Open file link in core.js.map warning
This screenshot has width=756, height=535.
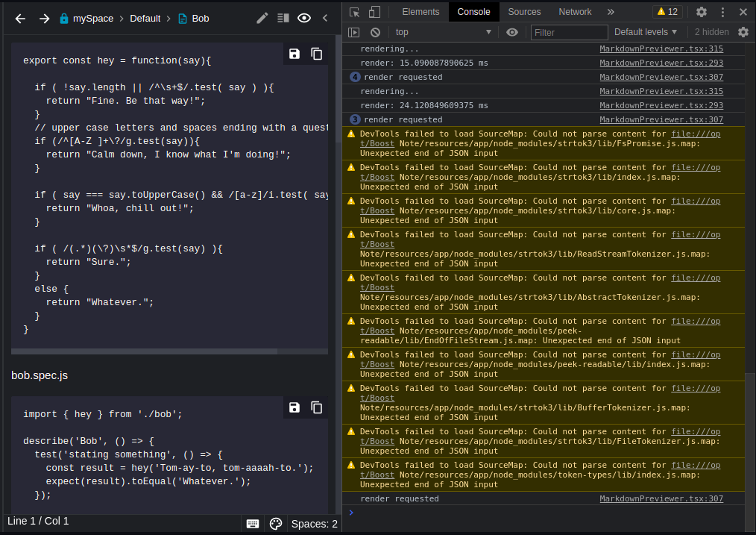(x=696, y=201)
